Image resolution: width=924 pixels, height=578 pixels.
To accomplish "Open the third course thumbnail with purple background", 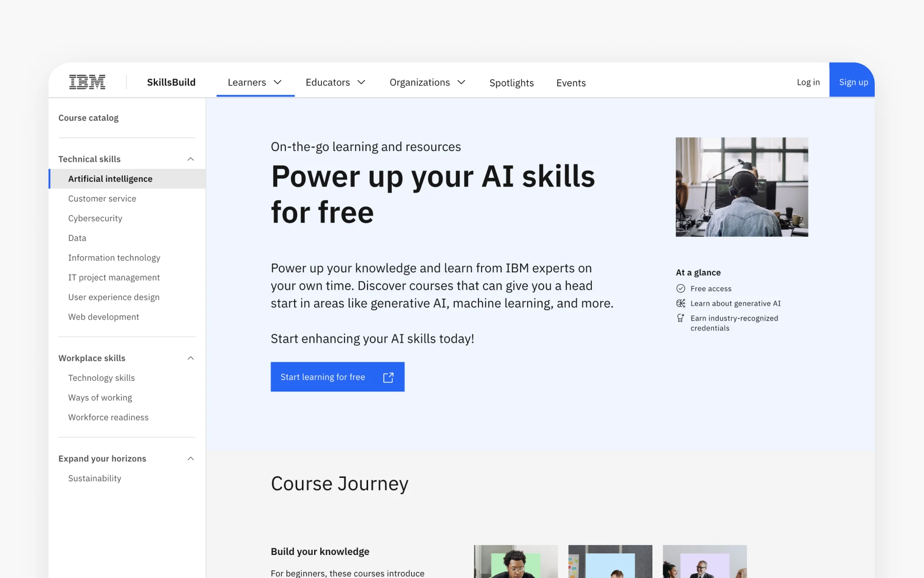I will [705, 562].
